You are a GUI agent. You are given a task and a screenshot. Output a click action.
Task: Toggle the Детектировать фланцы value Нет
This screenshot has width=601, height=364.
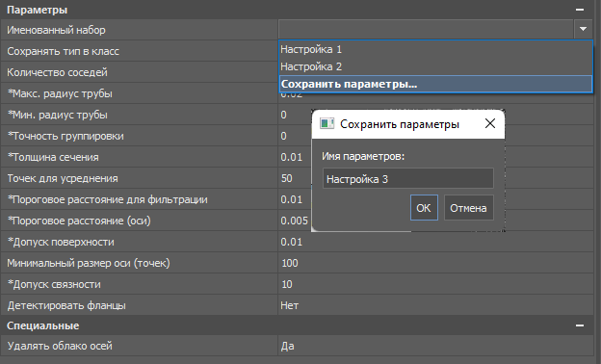pyautogui.click(x=435, y=305)
